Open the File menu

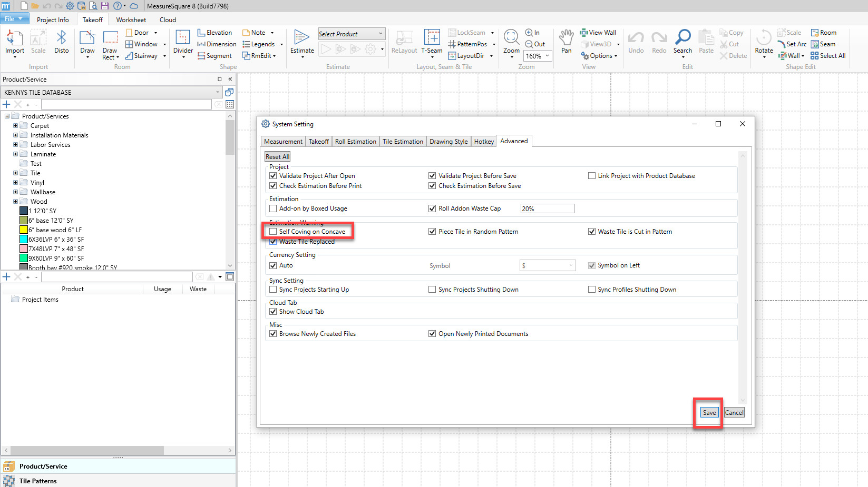(14, 19)
